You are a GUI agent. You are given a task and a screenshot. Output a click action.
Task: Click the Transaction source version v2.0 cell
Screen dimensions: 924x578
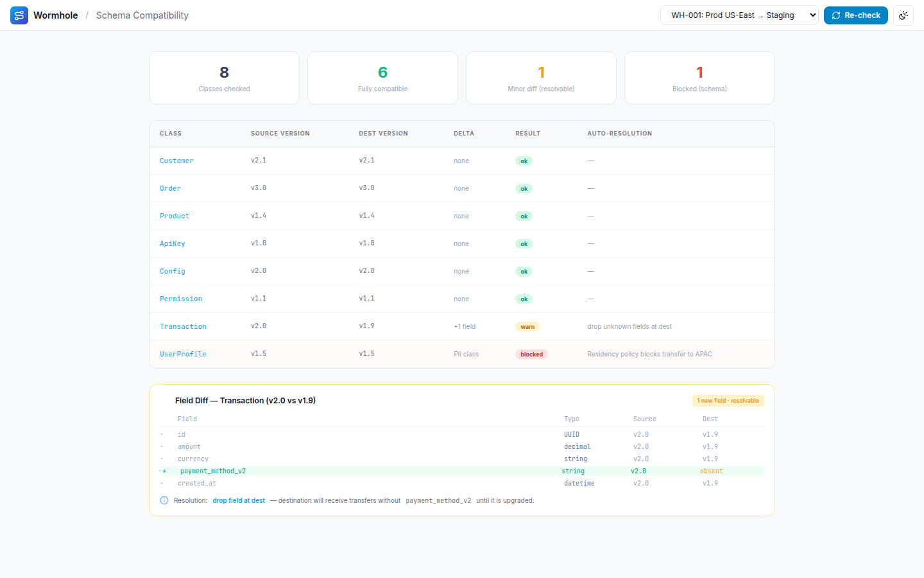coord(259,326)
